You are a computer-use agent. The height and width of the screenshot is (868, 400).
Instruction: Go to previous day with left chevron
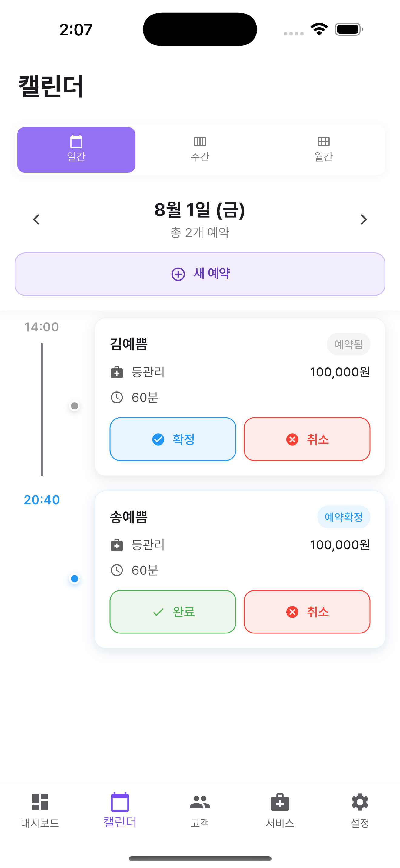[x=36, y=219]
